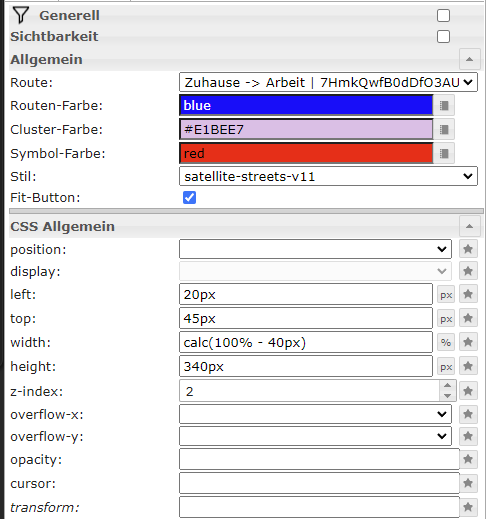Viewport: 486px width, 519px height.
Task: Click the star icon next to overflow-x
Action: 468,414
